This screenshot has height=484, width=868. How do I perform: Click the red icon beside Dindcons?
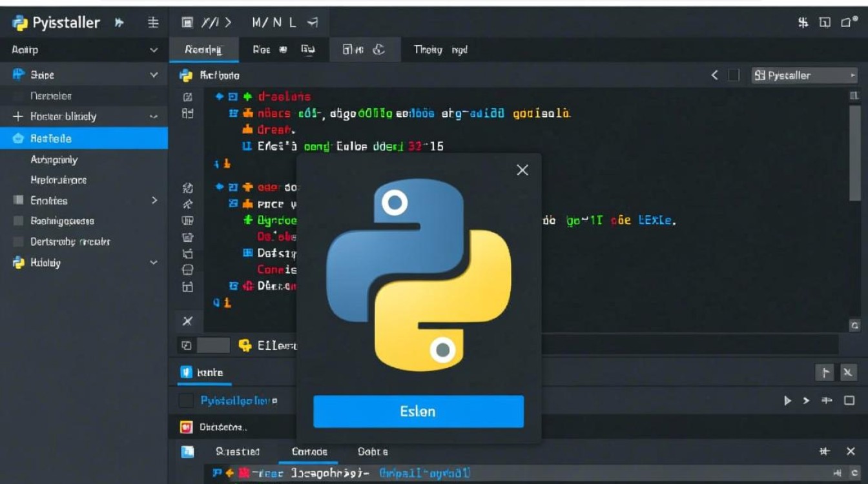pos(186,427)
